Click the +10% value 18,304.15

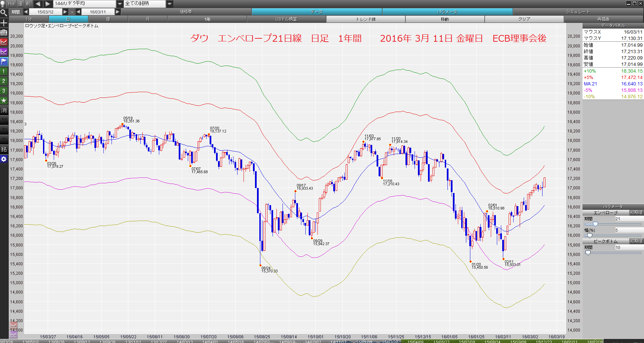[632, 71]
